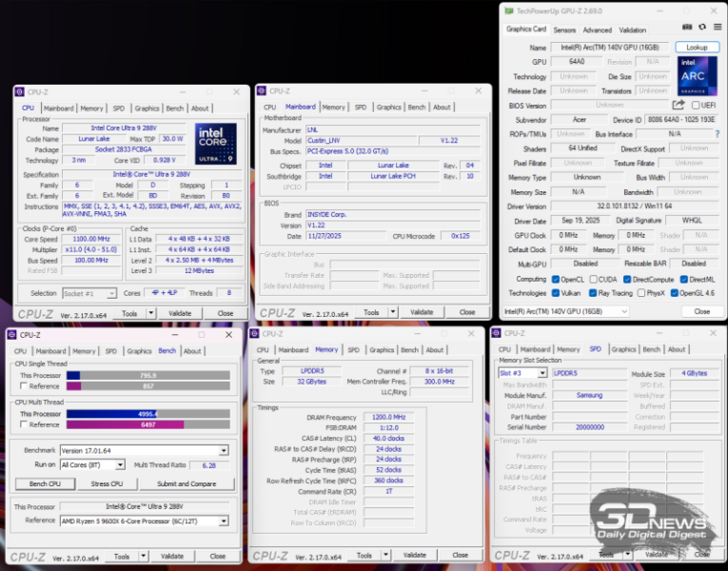Click the Intel Core Ultra 9 logo
728x571 pixels.
click(215, 144)
